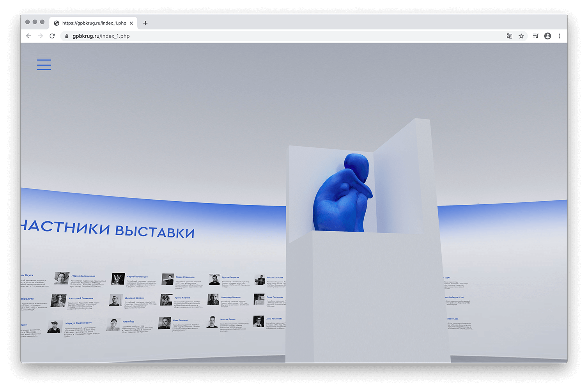Click the user profile avatar icon
Screen dimensions: 588x390
(547, 36)
